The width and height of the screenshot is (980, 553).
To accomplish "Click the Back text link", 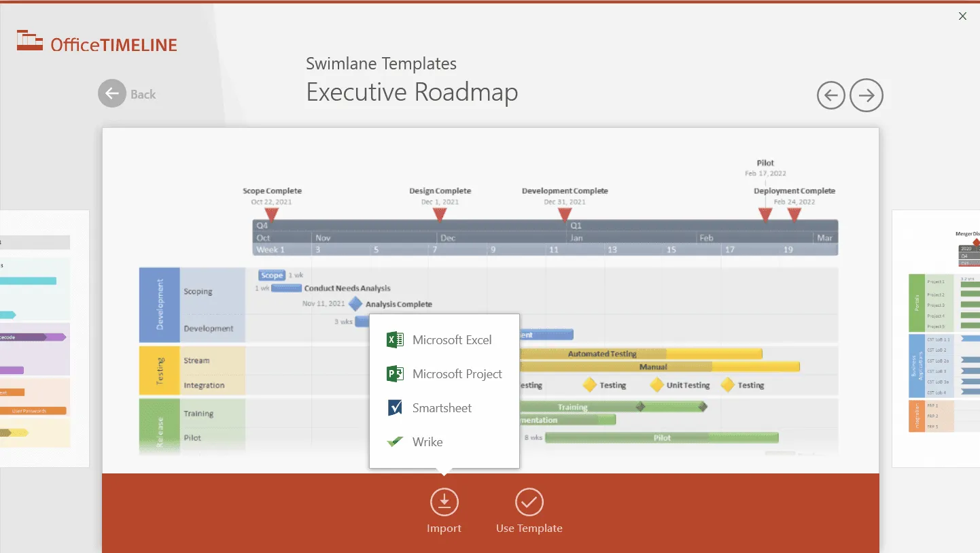I will pyautogui.click(x=143, y=95).
